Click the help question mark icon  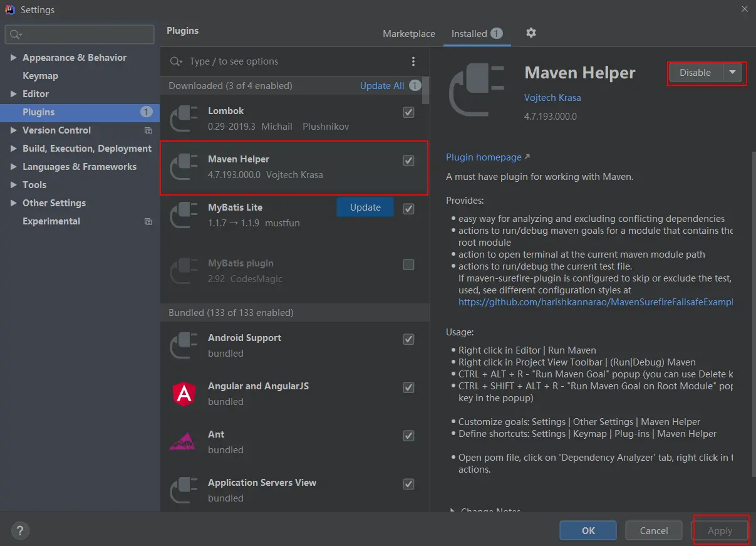click(x=20, y=530)
